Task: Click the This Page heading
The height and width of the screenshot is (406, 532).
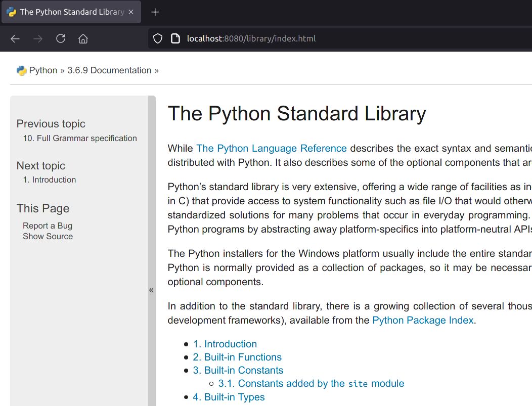Action: click(43, 208)
